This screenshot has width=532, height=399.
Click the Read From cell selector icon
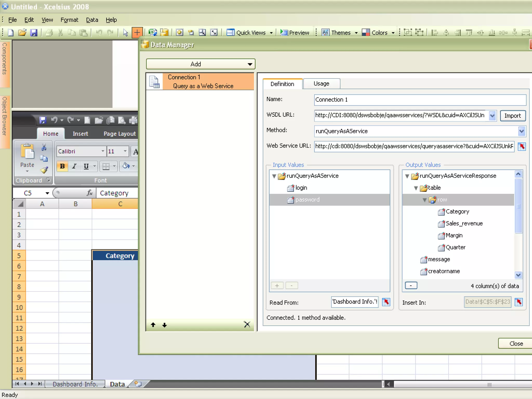pos(386,302)
